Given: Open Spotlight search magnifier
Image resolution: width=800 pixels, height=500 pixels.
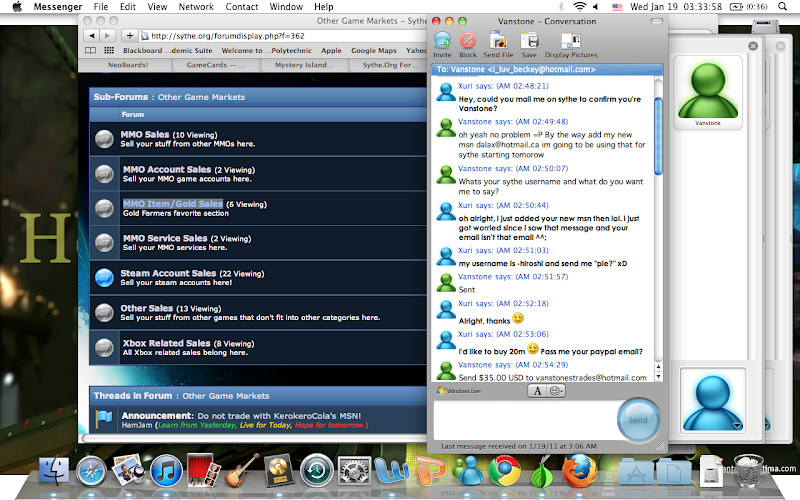Looking at the screenshot, I should [x=782, y=7].
